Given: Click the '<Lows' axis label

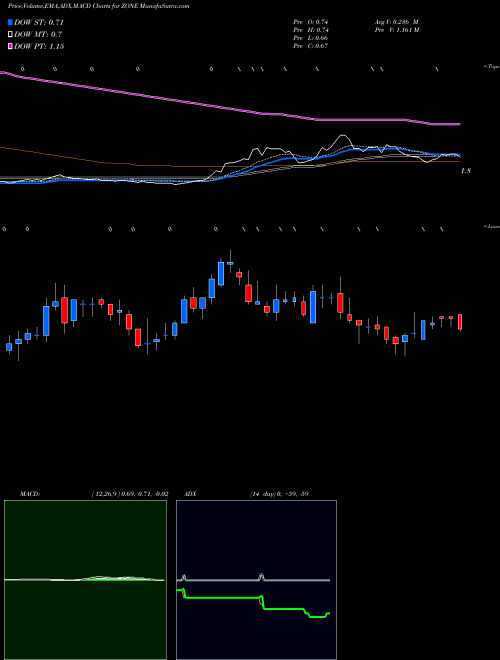Looking at the screenshot, I should click(x=491, y=226).
